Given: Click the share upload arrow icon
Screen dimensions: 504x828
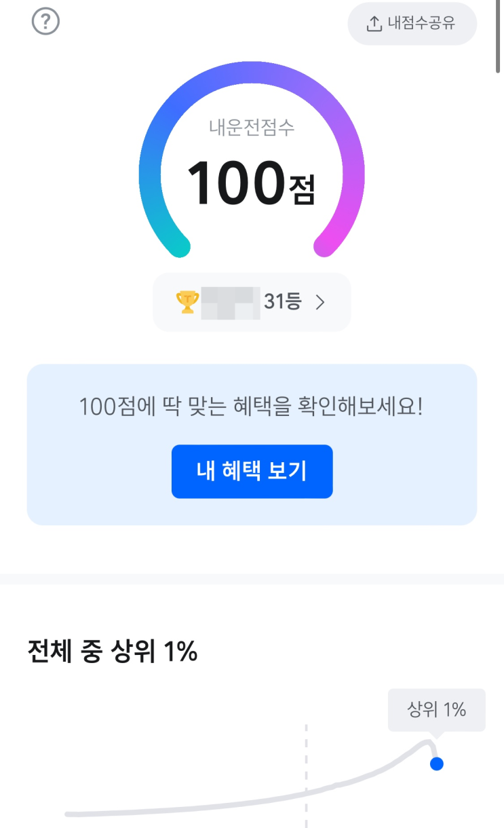Looking at the screenshot, I should [374, 24].
